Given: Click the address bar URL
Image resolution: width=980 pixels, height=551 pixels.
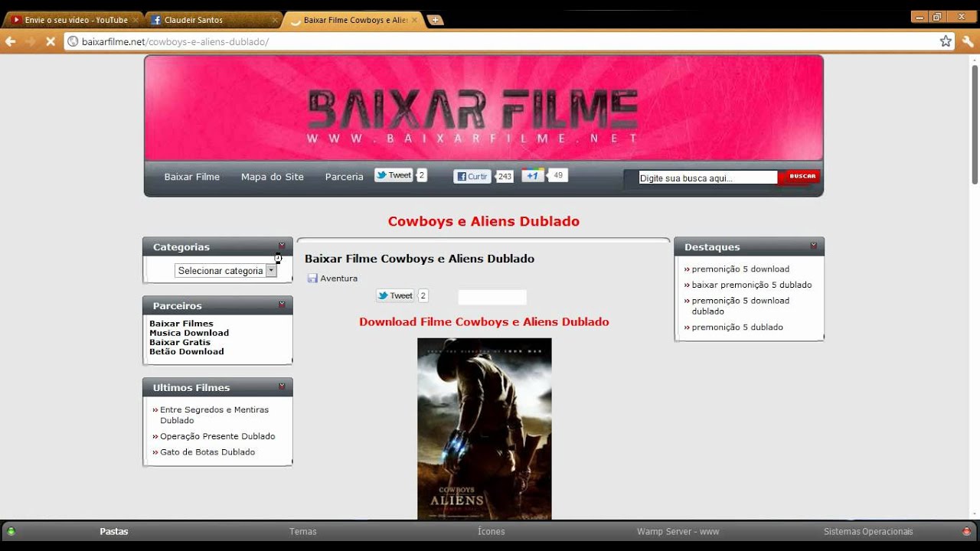Looking at the screenshot, I should (x=175, y=41).
